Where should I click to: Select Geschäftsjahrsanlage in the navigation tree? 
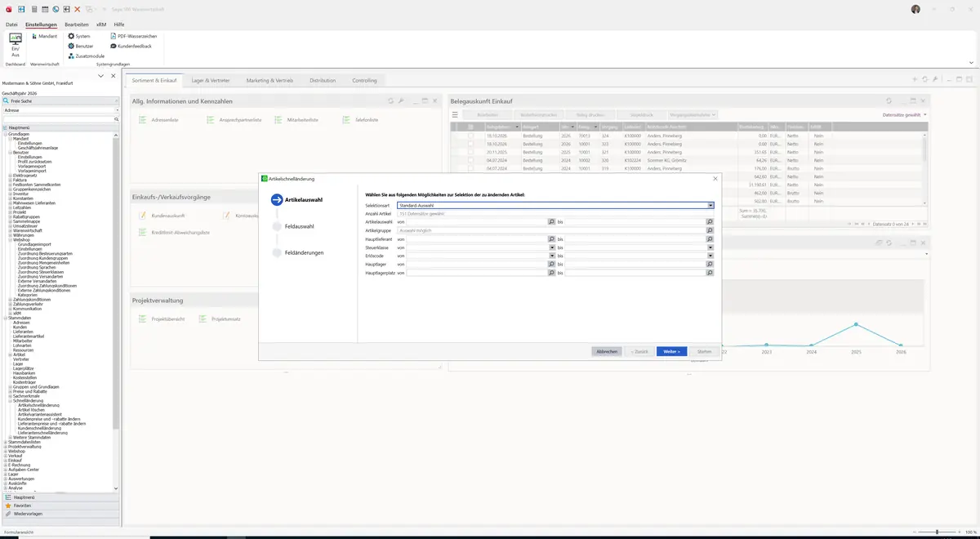[38, 148]
